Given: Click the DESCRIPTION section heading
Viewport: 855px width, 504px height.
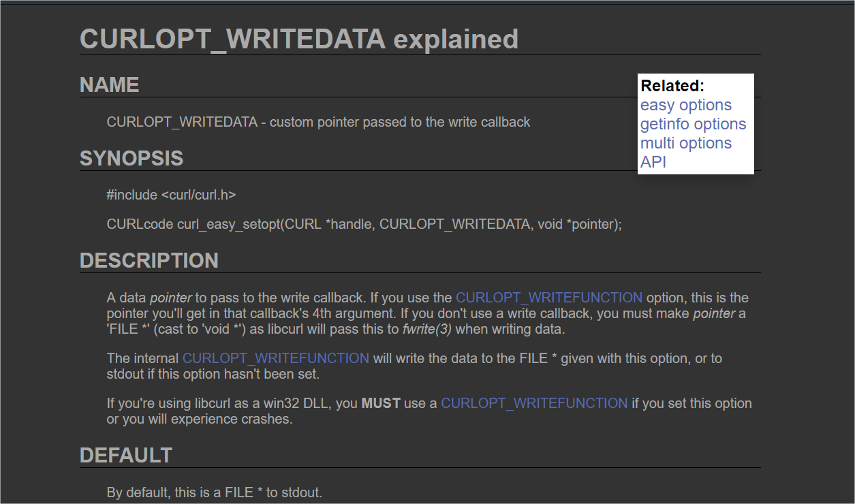Looking at the screenshot, I should point(149,261).
